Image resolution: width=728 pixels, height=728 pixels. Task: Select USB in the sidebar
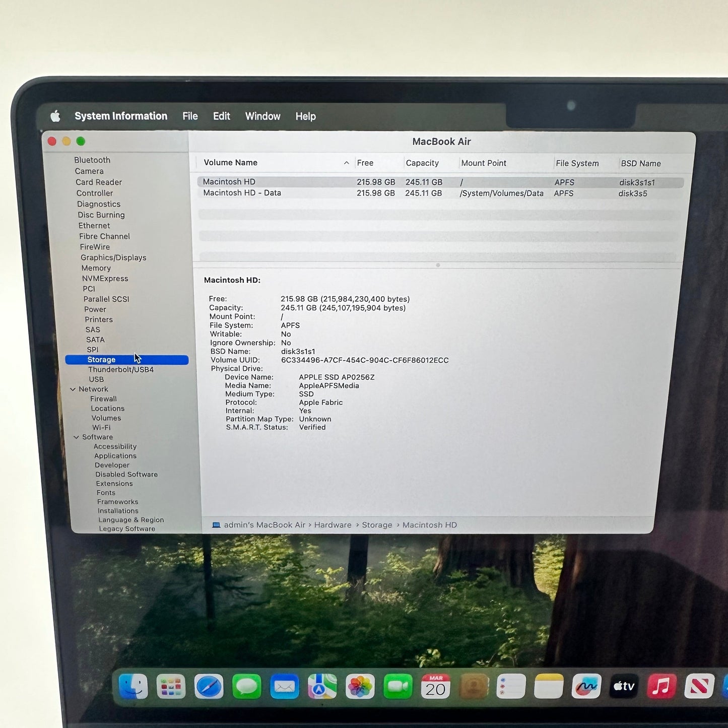96,379
